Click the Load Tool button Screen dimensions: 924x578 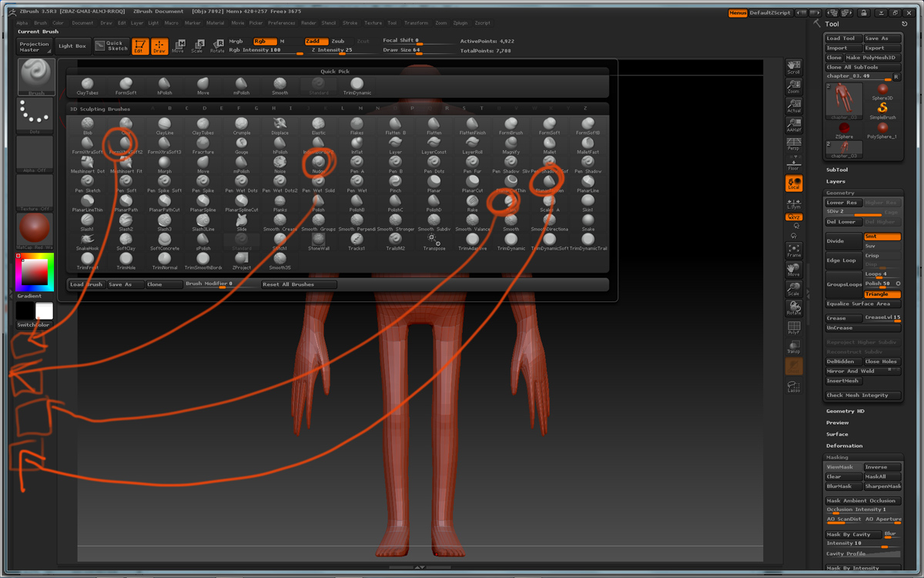tap(843, 39)
